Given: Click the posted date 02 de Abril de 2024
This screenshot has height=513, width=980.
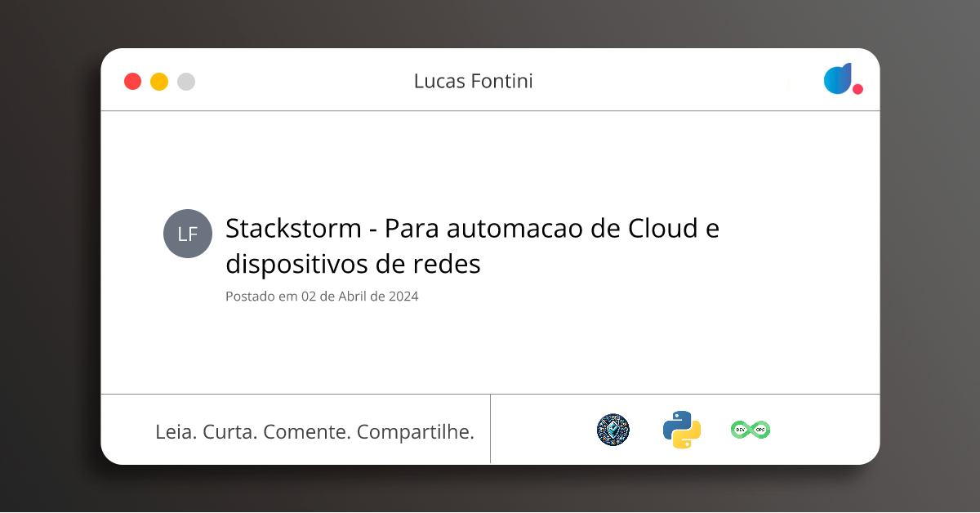Looking at the screenshot, I should [x=321, y=296].
